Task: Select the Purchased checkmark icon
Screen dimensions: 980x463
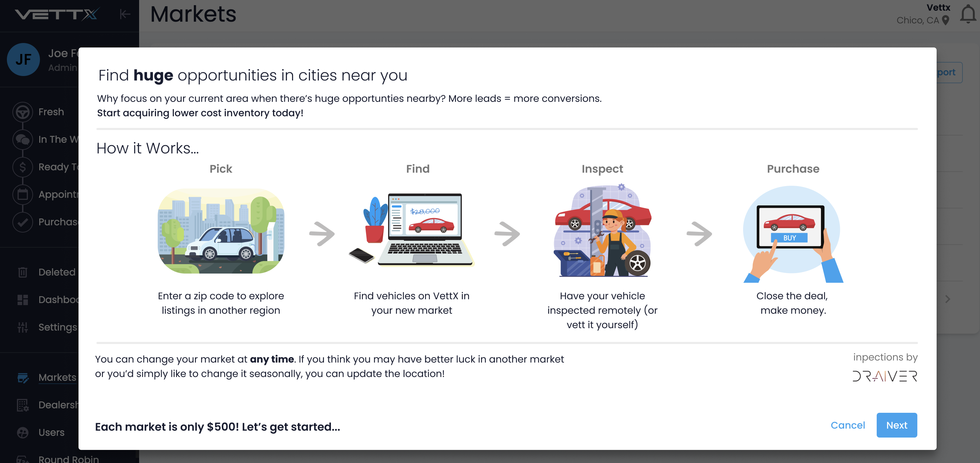Action: click(x=22, y=222)
